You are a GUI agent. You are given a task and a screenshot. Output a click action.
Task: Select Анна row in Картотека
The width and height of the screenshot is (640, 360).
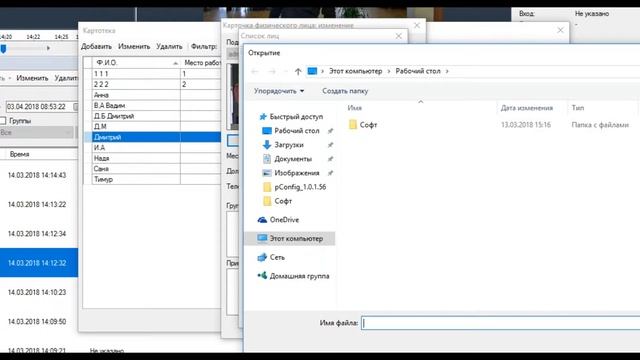pos(156,95)
